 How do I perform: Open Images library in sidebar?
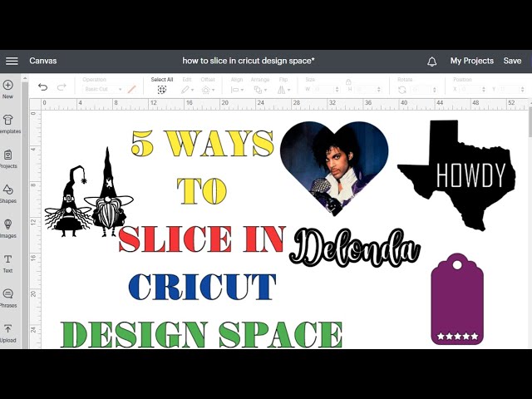[x=7, y=229]
